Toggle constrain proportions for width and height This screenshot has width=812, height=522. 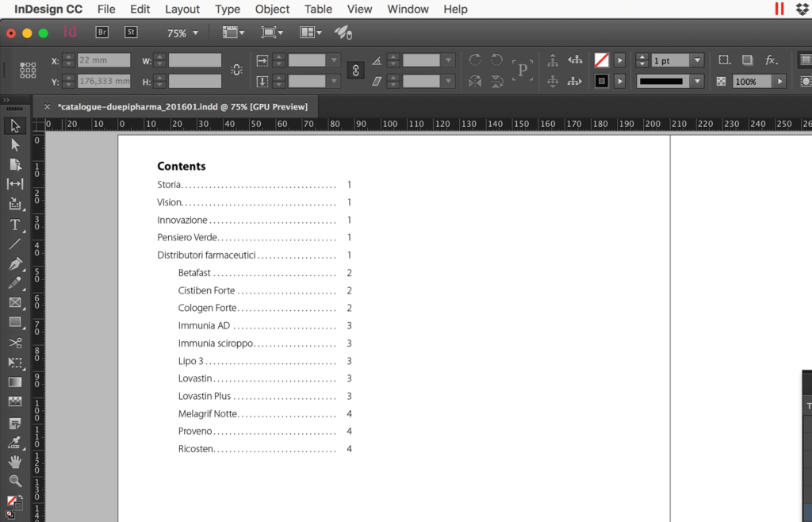(x=236, y=70)
